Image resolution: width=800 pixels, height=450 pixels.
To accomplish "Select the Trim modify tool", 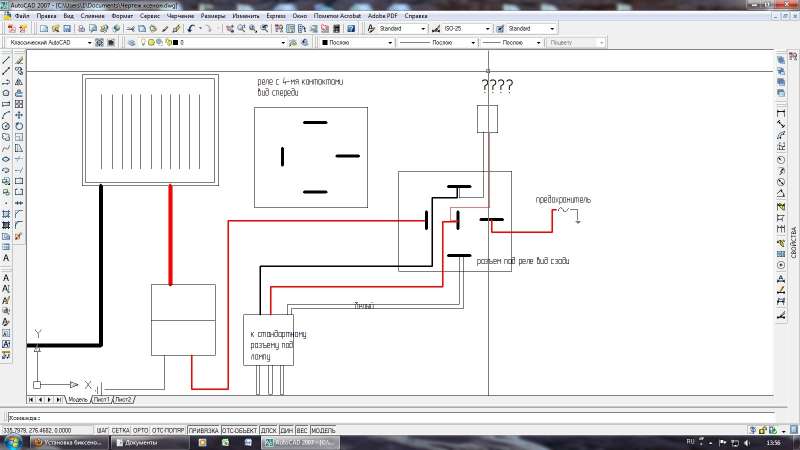I will pos(19,159).
